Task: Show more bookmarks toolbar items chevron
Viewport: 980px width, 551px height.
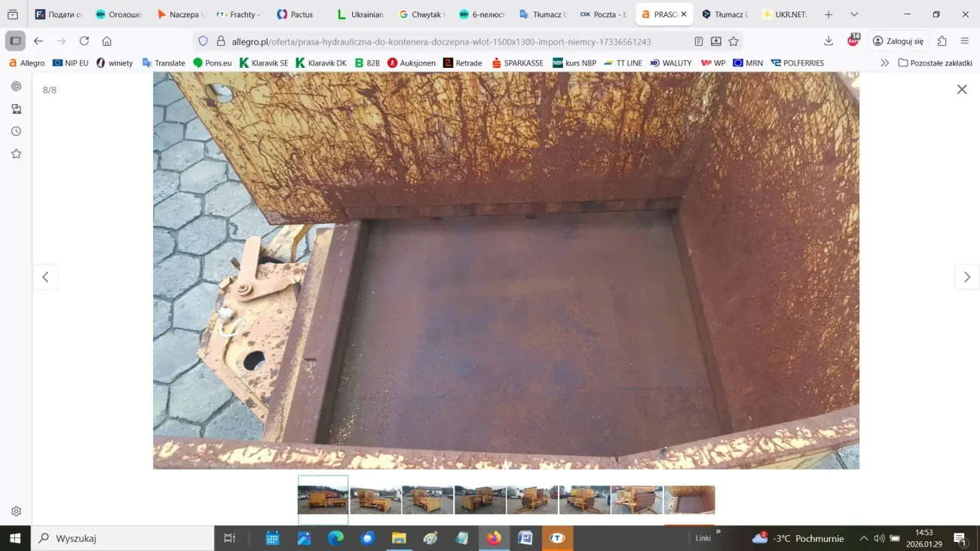Action: click(884, 63)
